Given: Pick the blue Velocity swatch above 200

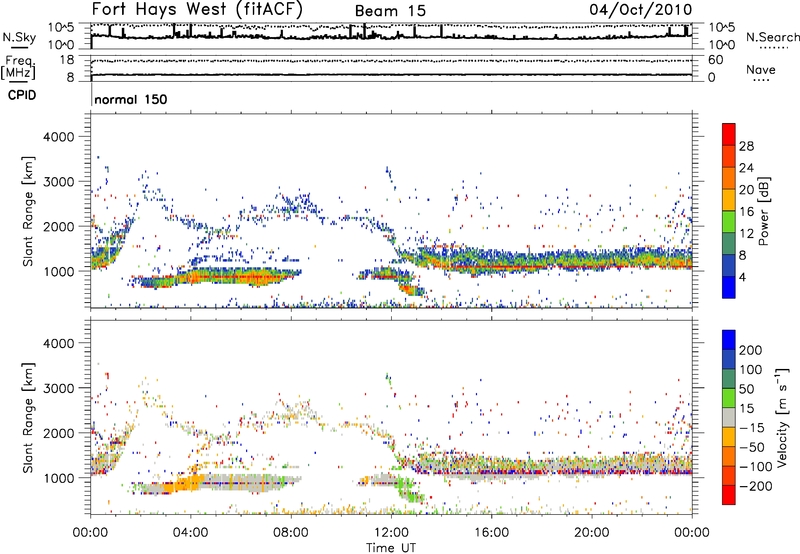Looking at the screenshot, I should 729,340.
